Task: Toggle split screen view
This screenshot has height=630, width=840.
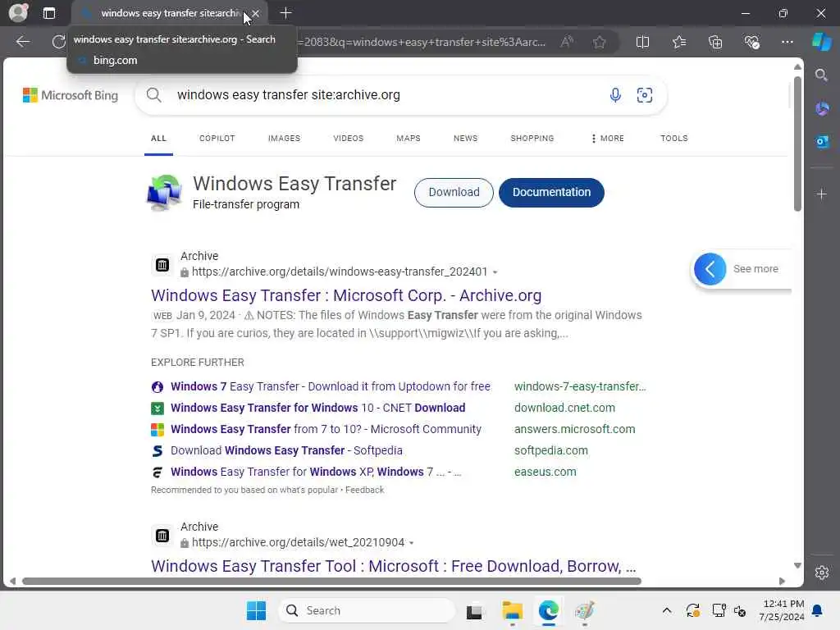Action: [642, 42]
